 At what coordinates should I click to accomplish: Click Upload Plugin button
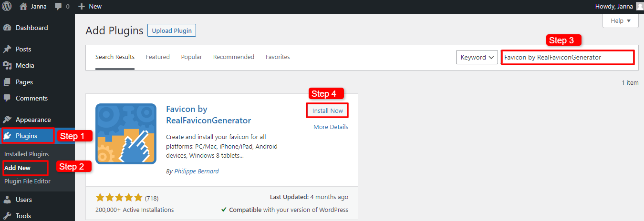pyautogui.click(x=172, y=30)
